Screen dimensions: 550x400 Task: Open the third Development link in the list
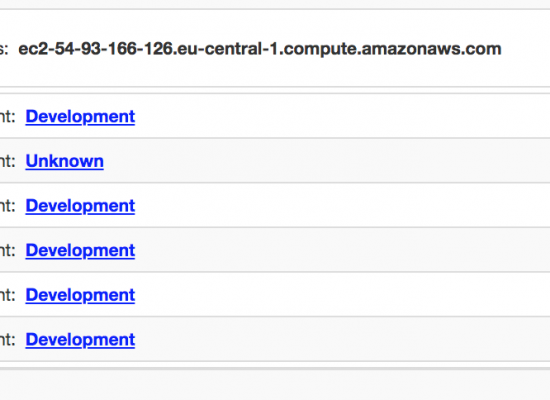pos(80,251)
